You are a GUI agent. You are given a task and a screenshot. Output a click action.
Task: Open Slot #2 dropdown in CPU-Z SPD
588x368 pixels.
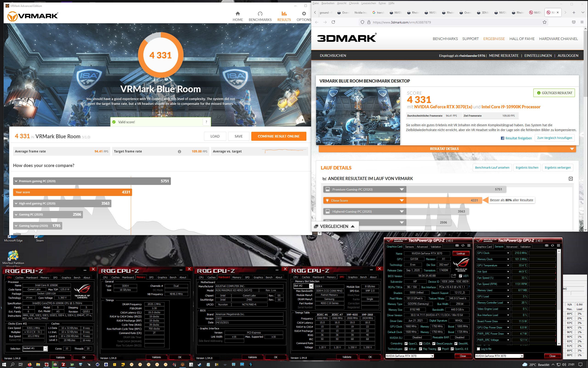click(x=311, y=286)
